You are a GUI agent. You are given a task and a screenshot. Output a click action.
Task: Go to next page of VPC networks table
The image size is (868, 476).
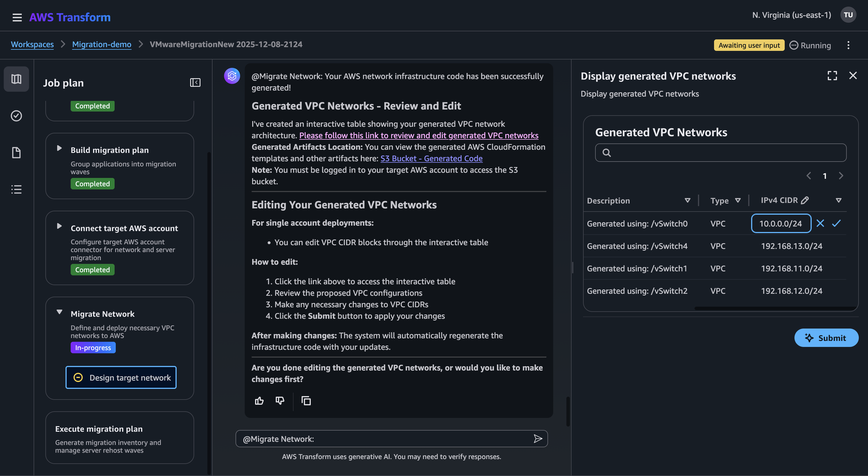coord(840,175)
